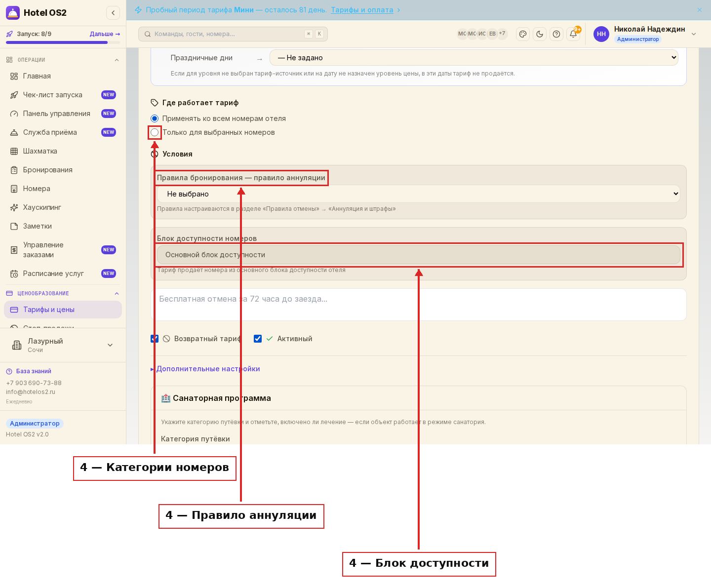Open the Праздничные дни dropdown

(474, 58)
